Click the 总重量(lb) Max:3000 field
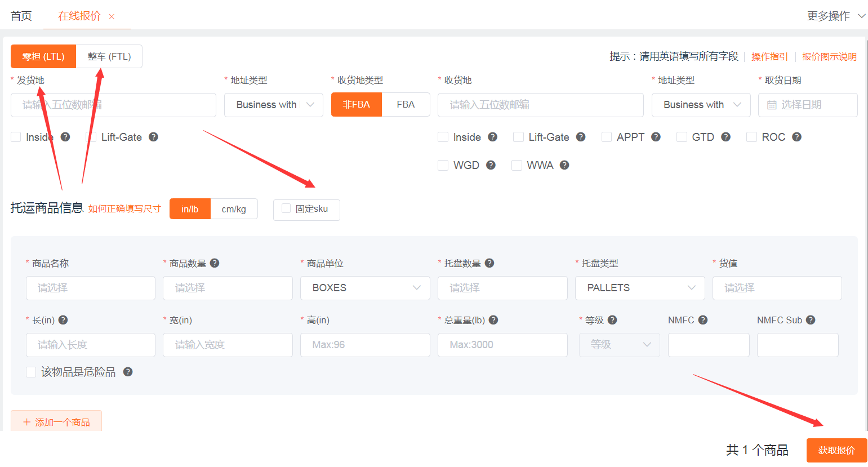Viewport: 868px width, 467px height. 502,345
